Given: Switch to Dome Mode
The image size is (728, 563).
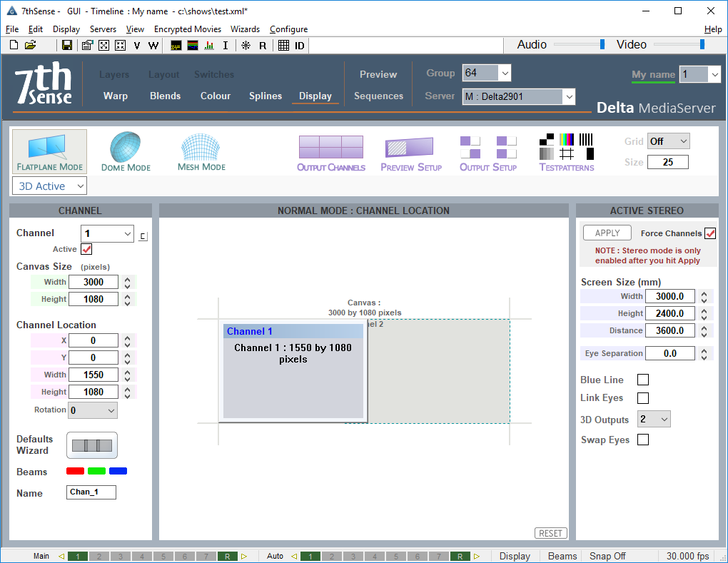Looking at the screenshot, I should (x=126, y=152).
